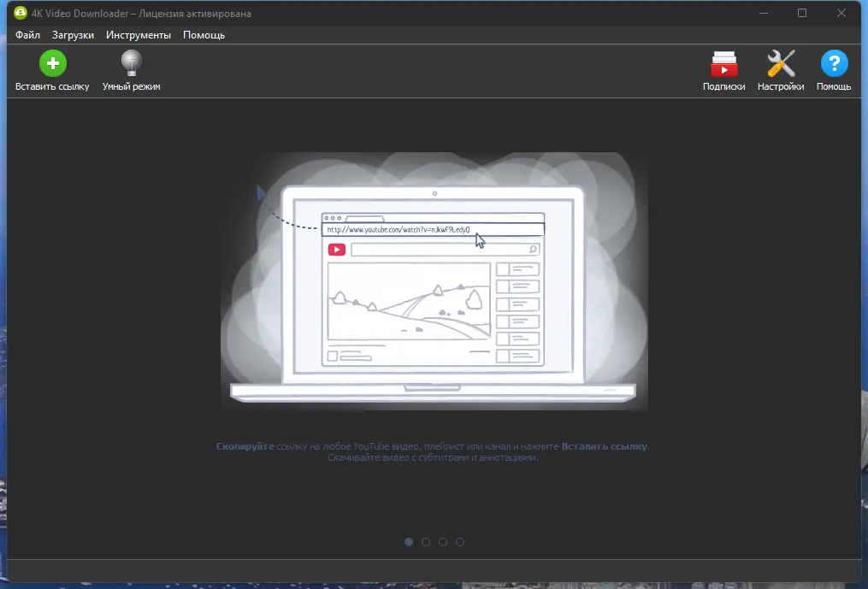Close the 4K Video Downloader window
This screenshot has width=868, height=589.
[x=841, y=13]
